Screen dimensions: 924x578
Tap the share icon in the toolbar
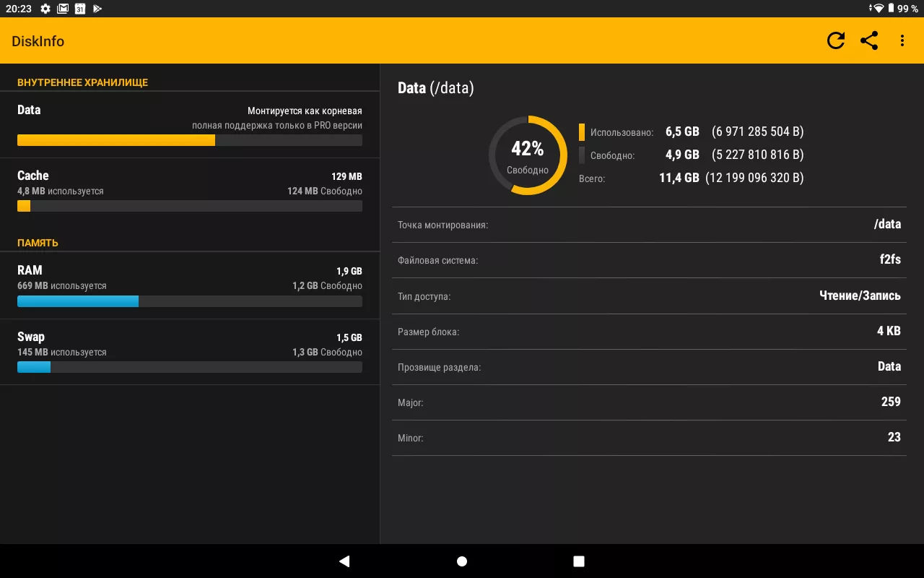(869, 40)
